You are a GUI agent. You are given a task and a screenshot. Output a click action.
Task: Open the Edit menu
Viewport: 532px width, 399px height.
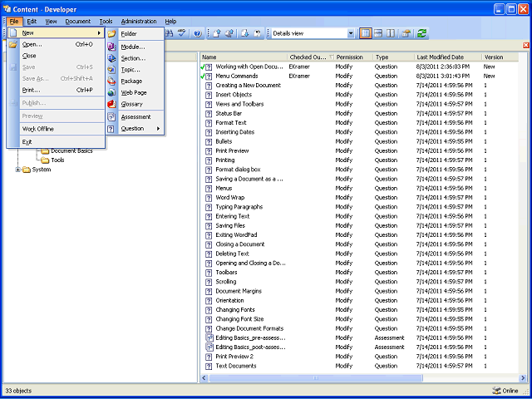[x=32, y=22]
